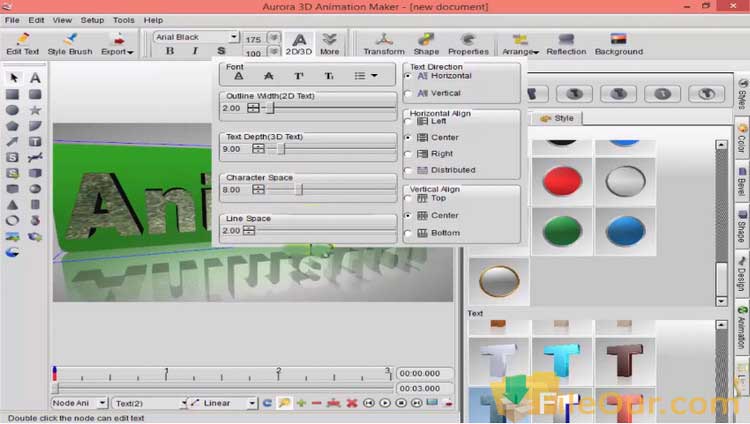
Task: Select the ring shape tool
Action: click(12, 221)
